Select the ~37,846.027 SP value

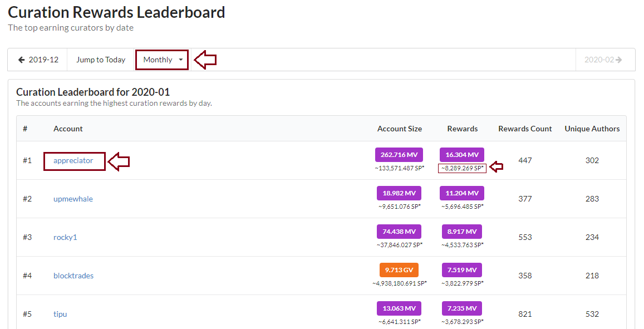(399, 245)
